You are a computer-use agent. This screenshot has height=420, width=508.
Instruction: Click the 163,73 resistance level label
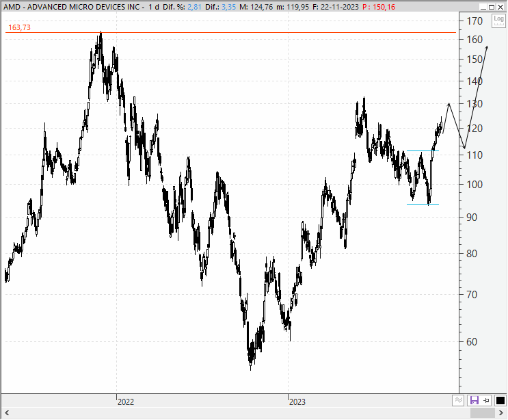tap(19, 27)
